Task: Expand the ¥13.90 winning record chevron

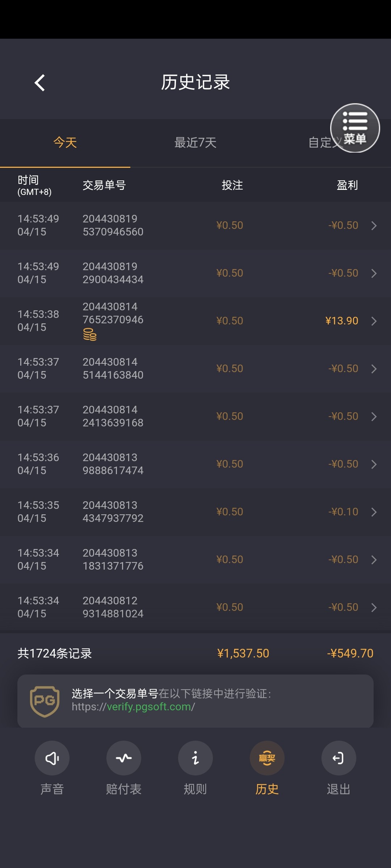Action: click(374, 321)
